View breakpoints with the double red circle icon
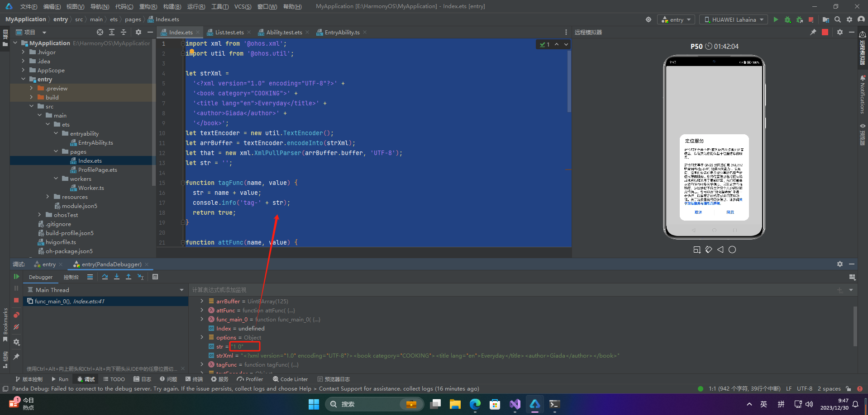 (x=16, y=315)
